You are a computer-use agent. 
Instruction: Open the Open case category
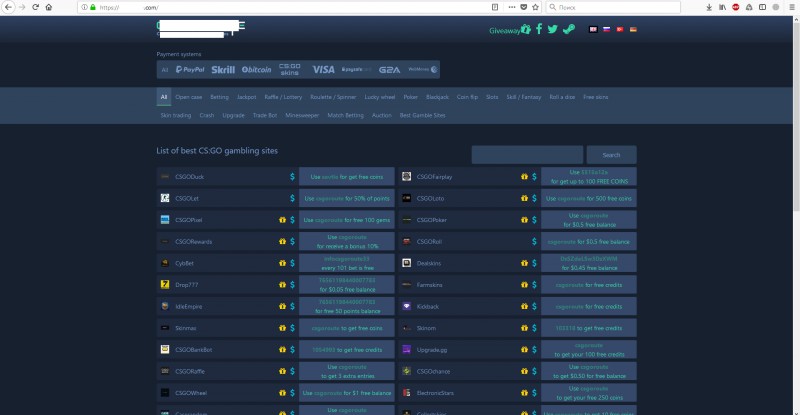pyautogui.click(x=189, y=97)
